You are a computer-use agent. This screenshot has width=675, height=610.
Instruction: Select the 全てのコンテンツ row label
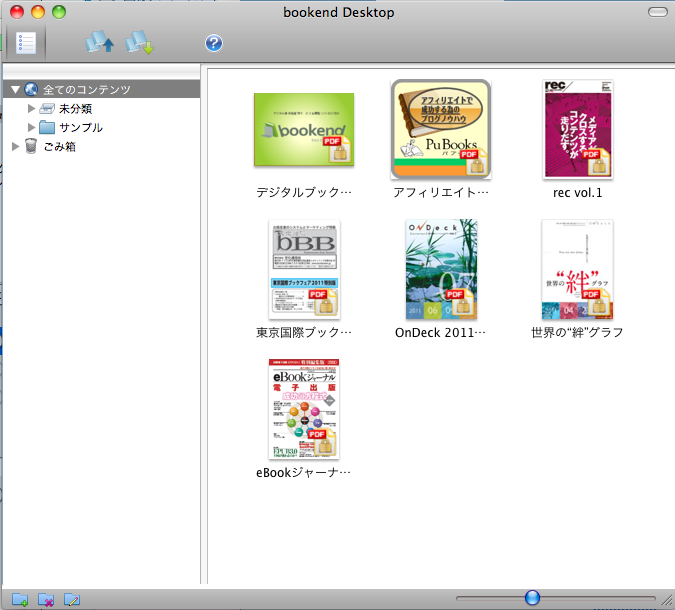click(x=87, y=90)
